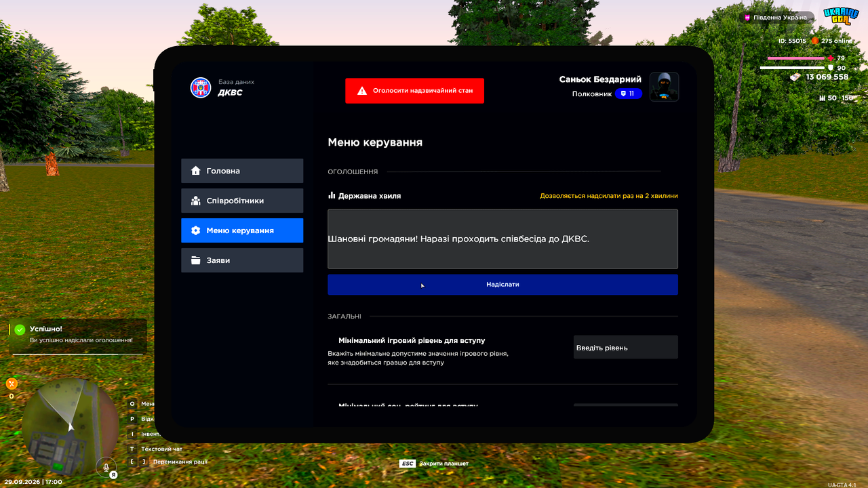Open the Співробітники section

[242, 201]
